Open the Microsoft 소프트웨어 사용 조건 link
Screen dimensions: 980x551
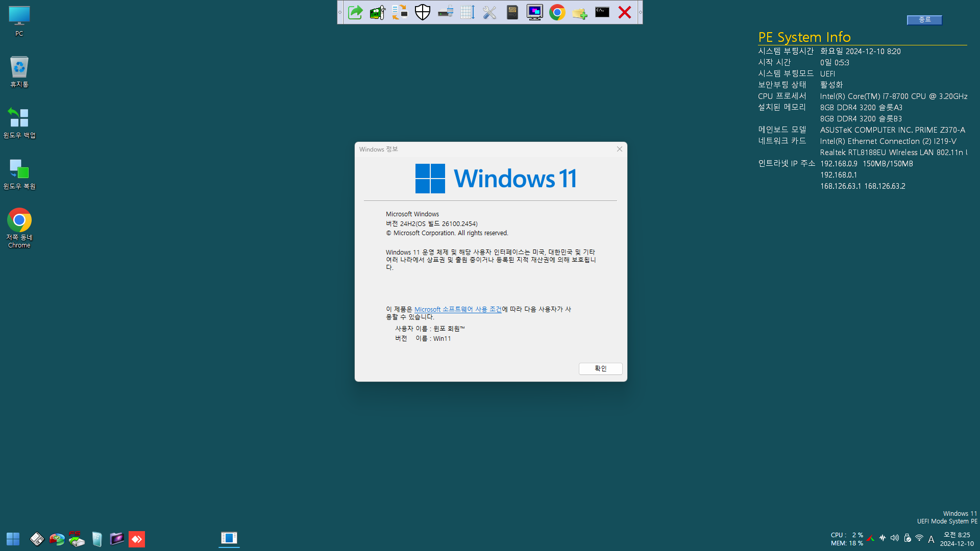(x=458, y=309)
